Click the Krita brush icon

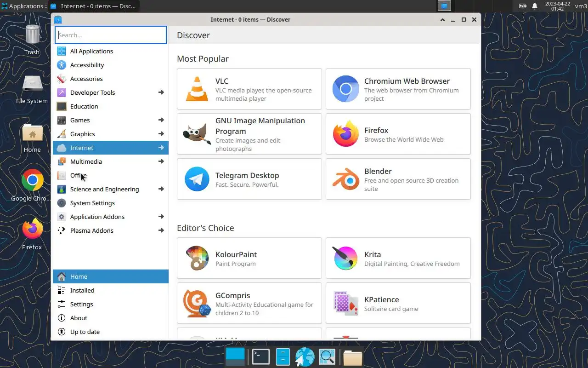click(345, 258)
